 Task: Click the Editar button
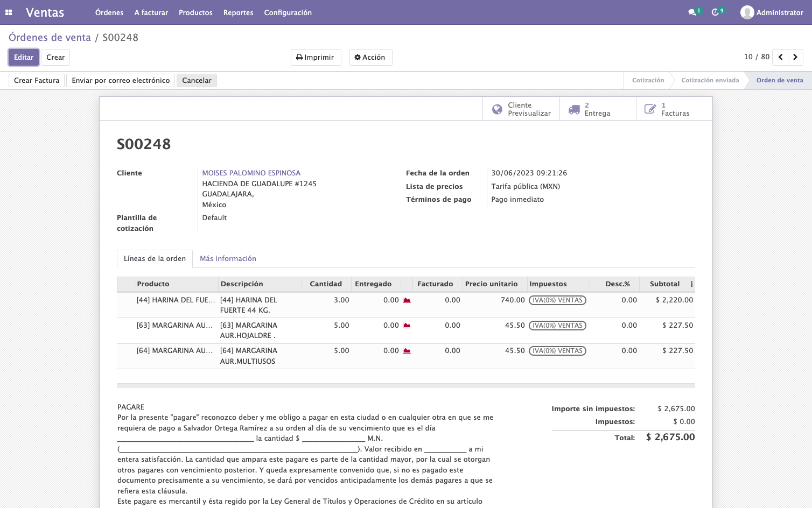click(x=24, y=57)
